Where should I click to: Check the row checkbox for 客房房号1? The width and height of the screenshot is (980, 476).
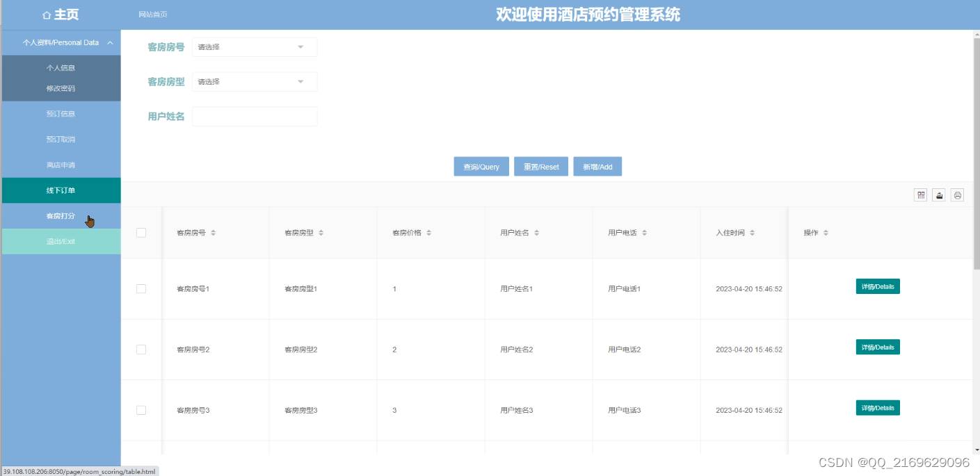[x=141, y=288]
